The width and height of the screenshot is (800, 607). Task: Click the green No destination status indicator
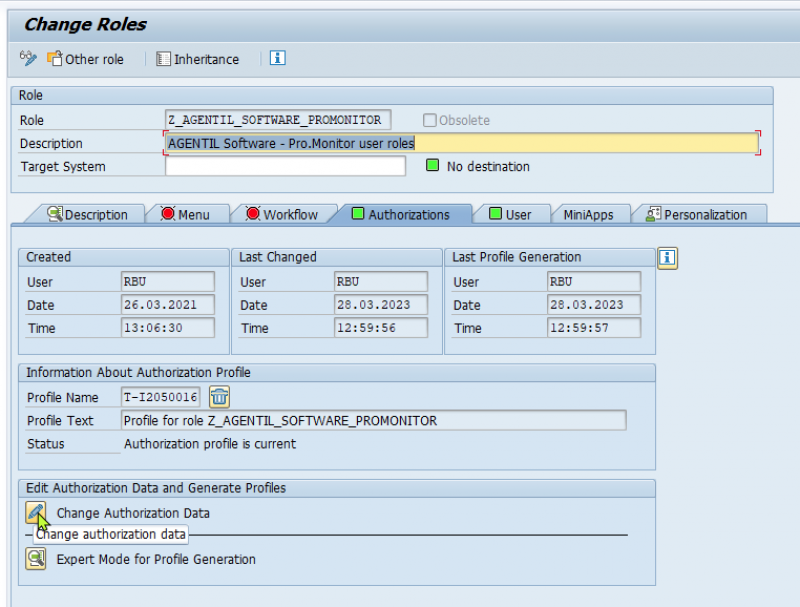(x=432, y=166)
